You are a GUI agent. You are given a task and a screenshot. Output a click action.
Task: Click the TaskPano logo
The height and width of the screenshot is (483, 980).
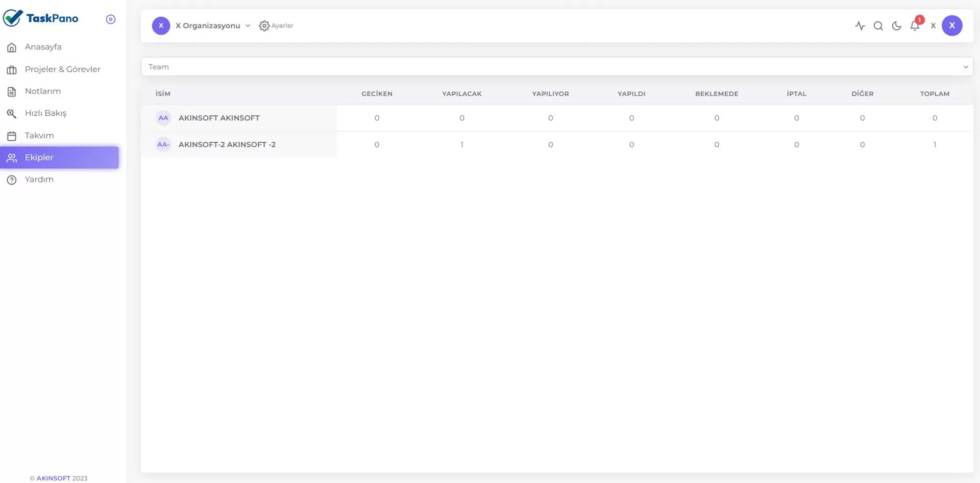(41, 18)
